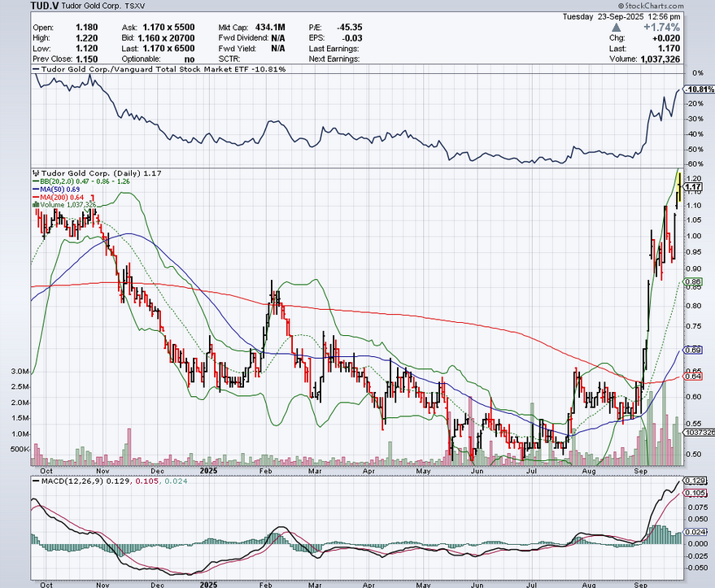Click the red MA(200) legend line marker

[x=33, y=197]
